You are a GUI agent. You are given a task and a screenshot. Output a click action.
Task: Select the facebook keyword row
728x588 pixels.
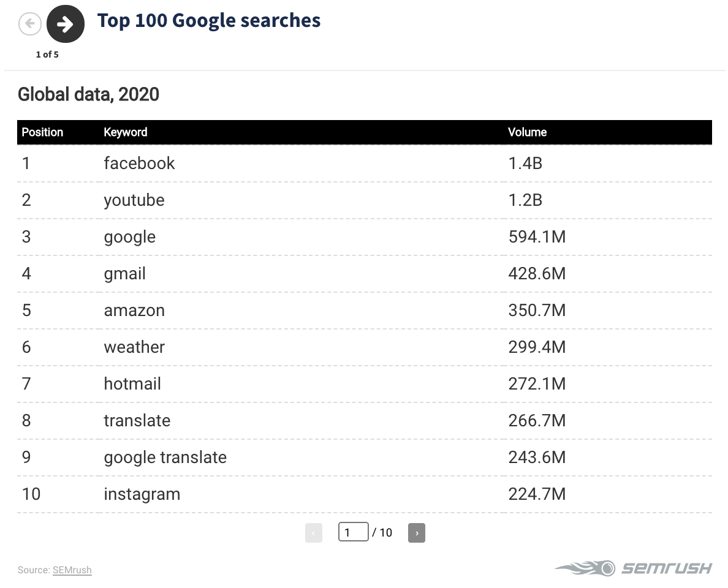[365, 164]
